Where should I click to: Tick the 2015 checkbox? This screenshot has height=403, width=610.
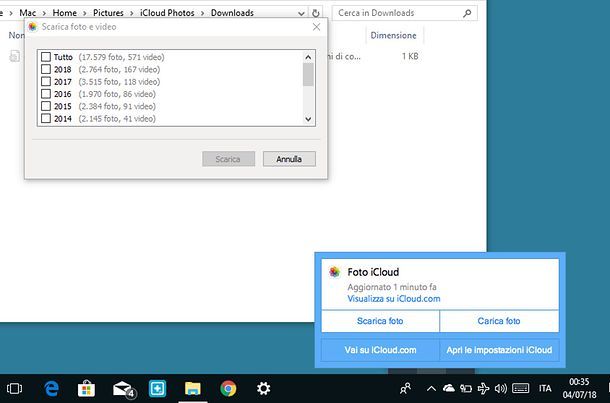click(46, 106)
